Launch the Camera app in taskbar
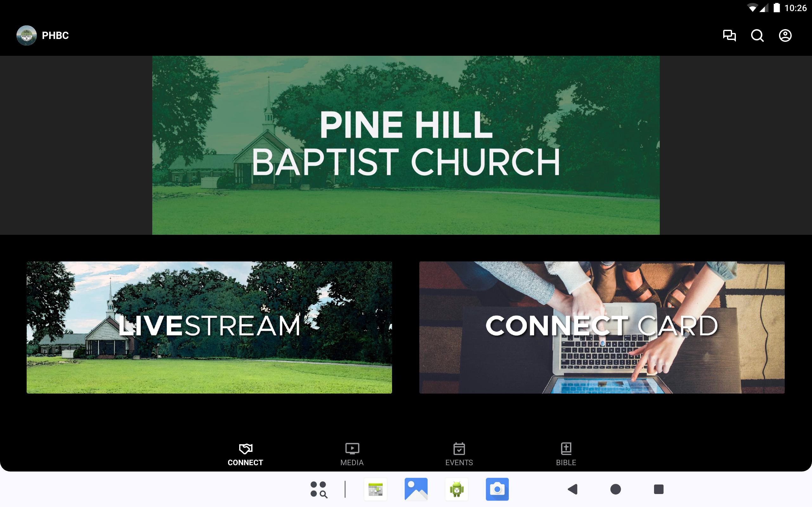812x507 pixels. coord(497,489)
